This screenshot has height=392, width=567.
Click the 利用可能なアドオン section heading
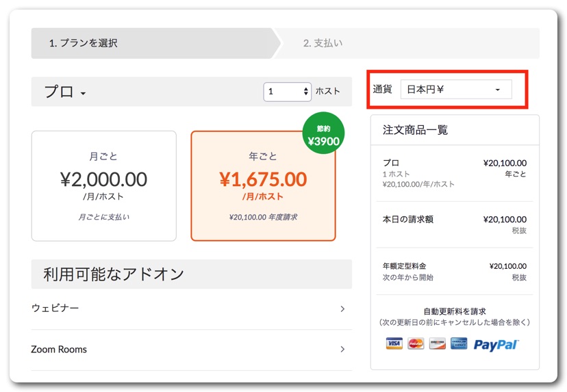coord(114,274)
